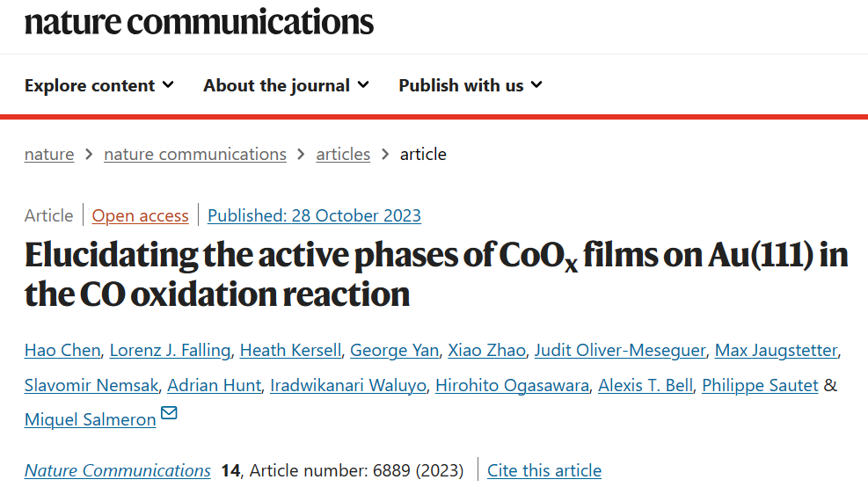Open author Hao Chen's details
Screen dimensions: 868x487
62,351
